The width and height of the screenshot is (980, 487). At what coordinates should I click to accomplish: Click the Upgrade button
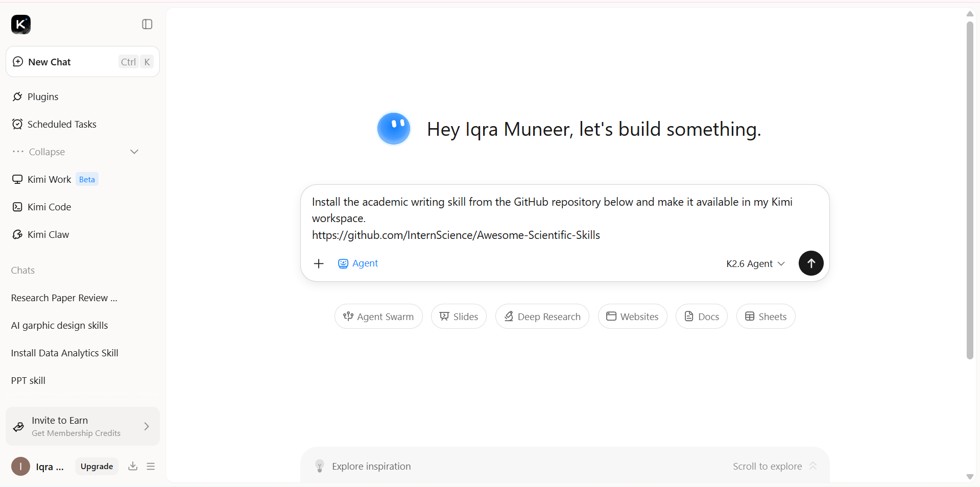click(97, 466)
